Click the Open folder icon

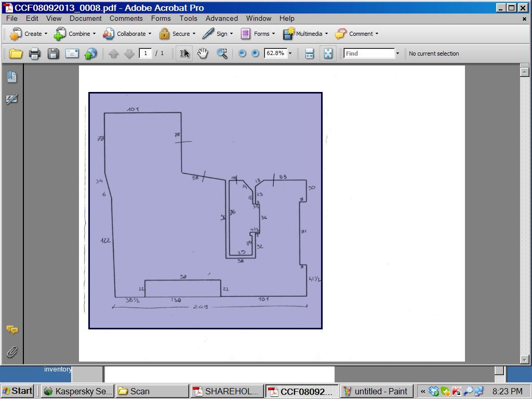16,54
